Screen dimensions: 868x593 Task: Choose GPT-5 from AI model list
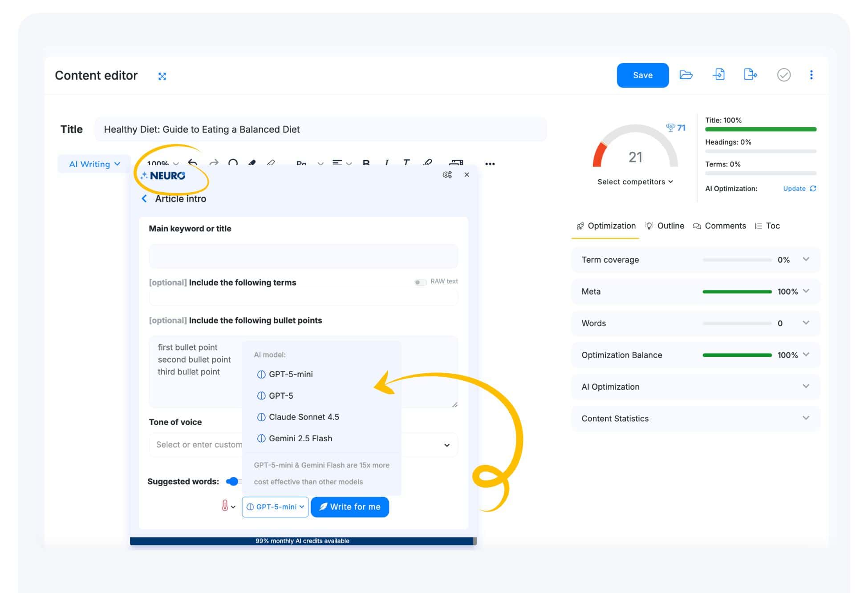click(275, 395)
